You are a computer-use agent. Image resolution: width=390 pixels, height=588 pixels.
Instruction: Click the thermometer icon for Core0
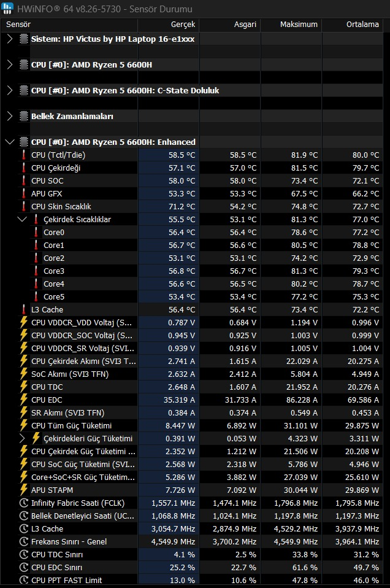[36, 232]
